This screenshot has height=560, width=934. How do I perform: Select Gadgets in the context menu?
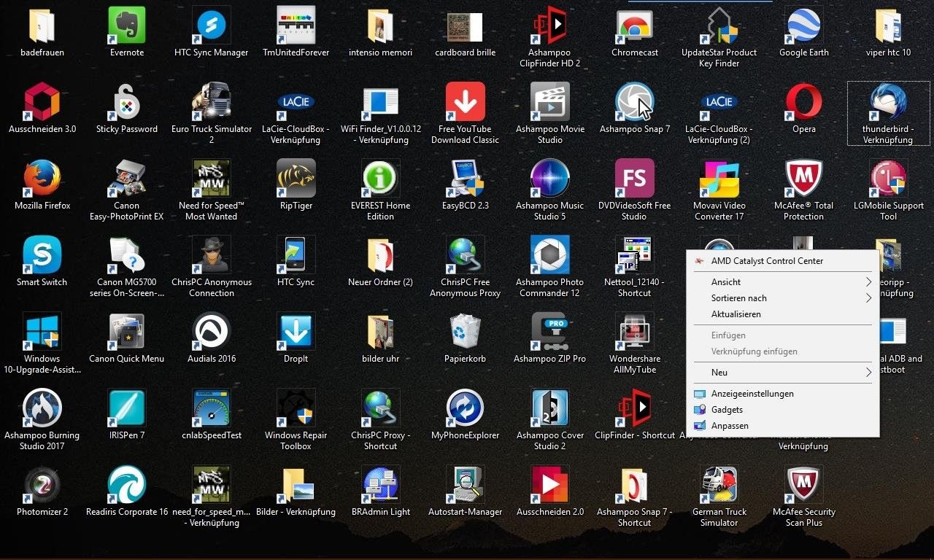pos(782,410)
